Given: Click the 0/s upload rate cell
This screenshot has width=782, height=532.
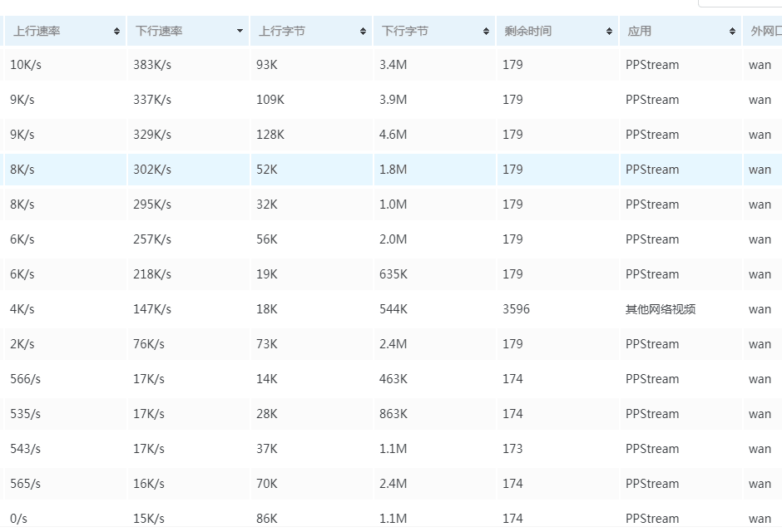Looking at the screenshot, I should (18, 519).
